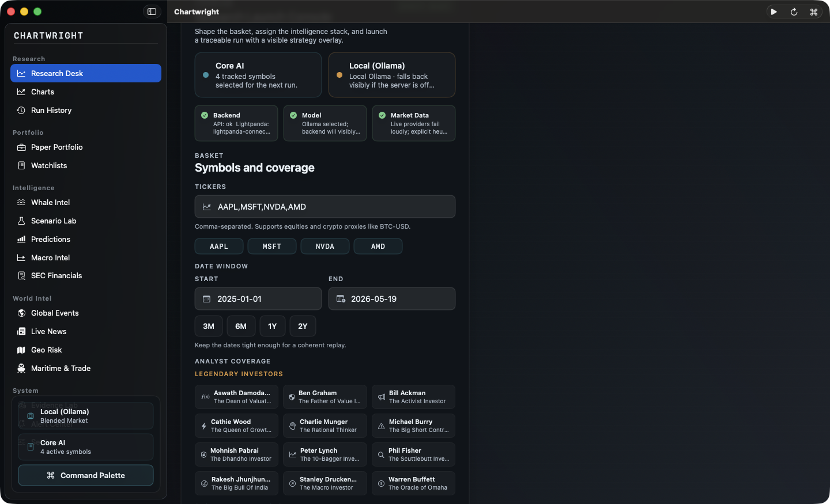Open command shortcut icon in title bar
Viewport: 830px width, 504px height.
(x=814, y=12)
